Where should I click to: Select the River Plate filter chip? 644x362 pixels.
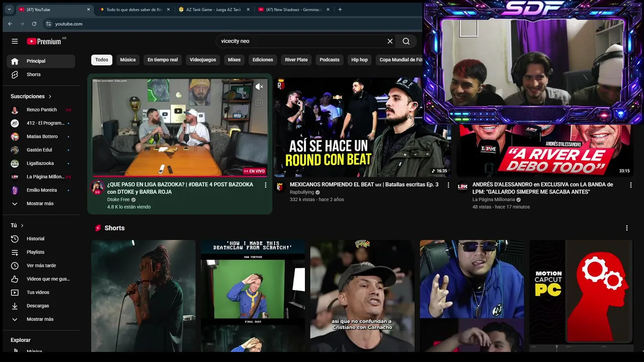[296, 60]
